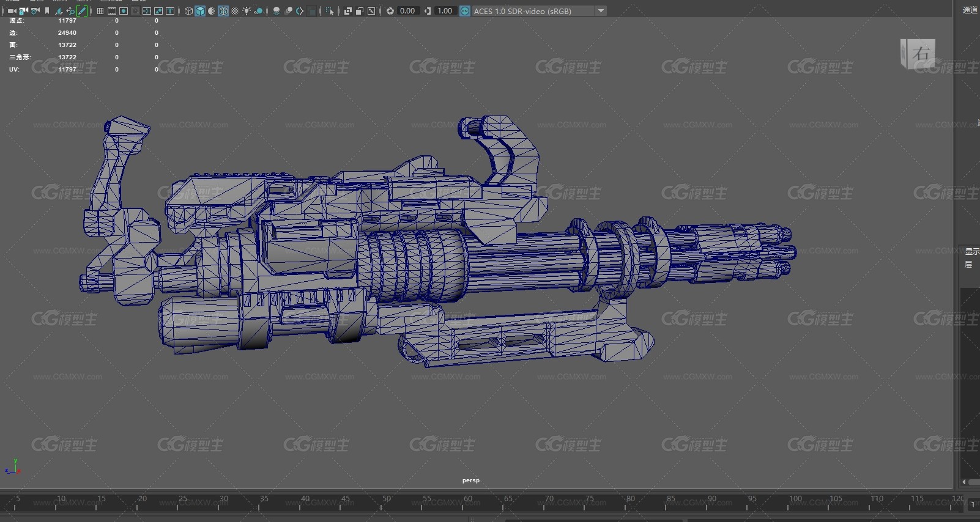
Task: Click the Bookmarks icon
Action: 47,11
